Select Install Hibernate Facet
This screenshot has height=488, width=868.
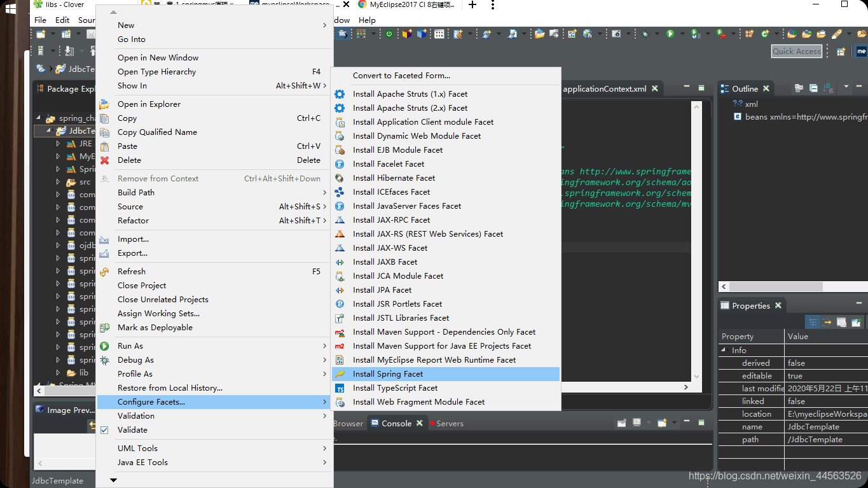(x=445, y=178)
